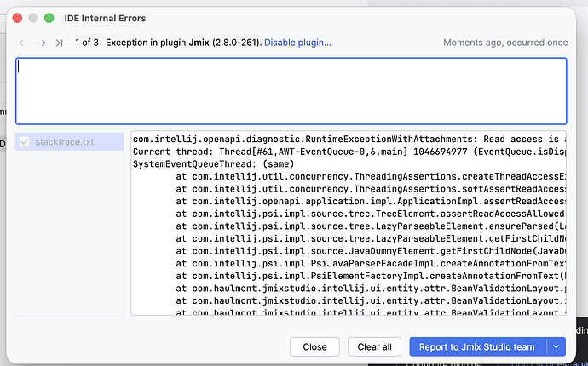588x366 pixels.
Task: Click the SystemEventQueueThread: (same) line
Action: 213,164
